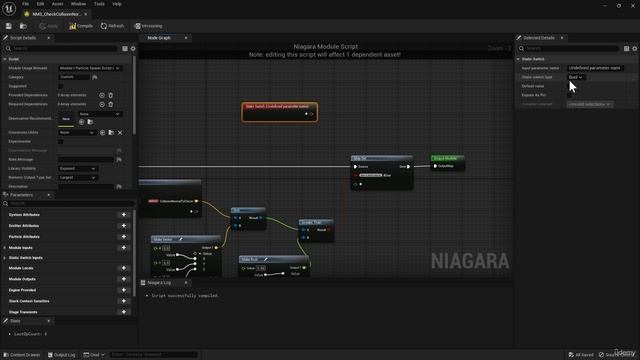Toggle the Expose As Pin checkbox
This screenshot has height=360, width=640.
click(x=569, y=95)
